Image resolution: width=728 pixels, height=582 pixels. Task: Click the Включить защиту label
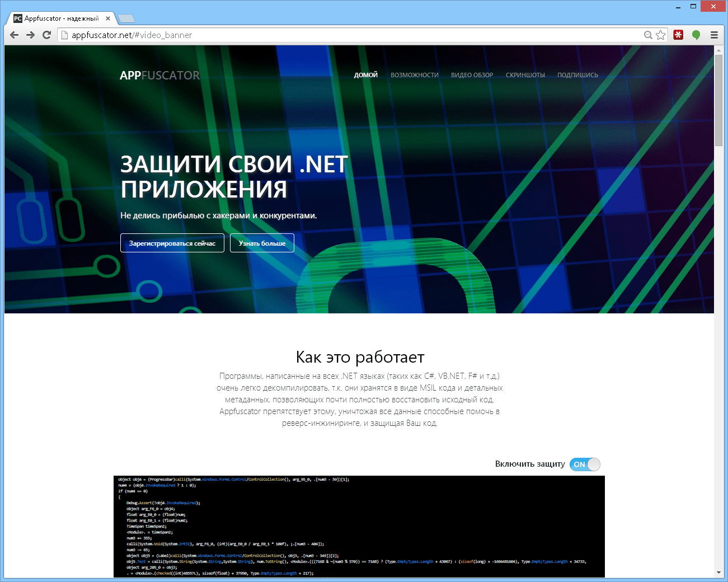[x=530, y=464]
